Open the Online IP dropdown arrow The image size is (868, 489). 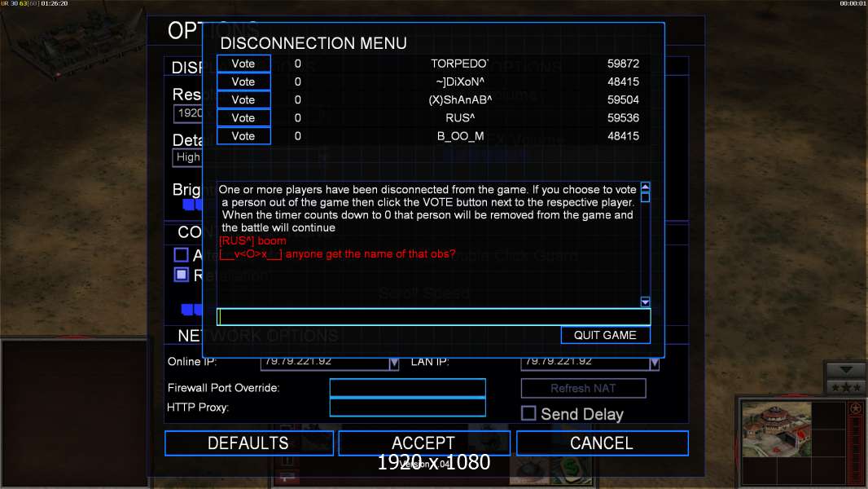click(393, 363)
